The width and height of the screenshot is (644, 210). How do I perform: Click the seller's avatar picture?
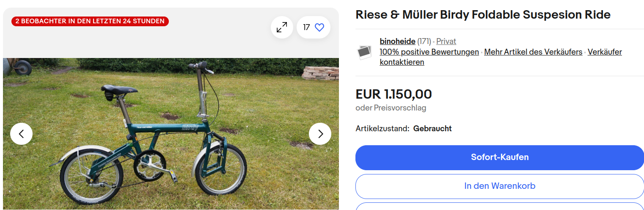(x=364, y=52)
